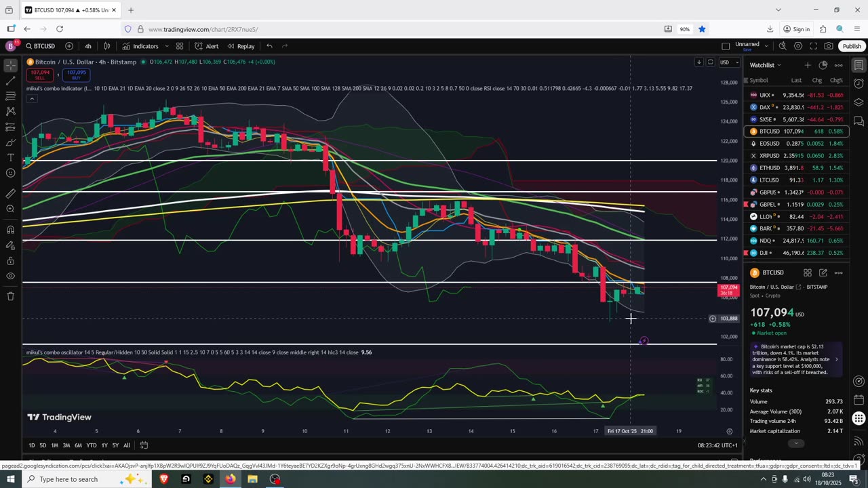
Task: Select the ruler measure tool
Action: pos(11,194)
